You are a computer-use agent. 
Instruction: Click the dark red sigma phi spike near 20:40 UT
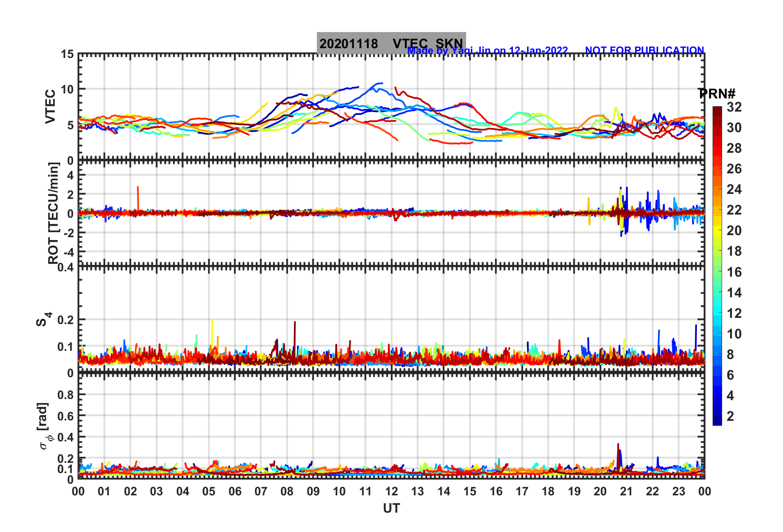click(619, 456)
